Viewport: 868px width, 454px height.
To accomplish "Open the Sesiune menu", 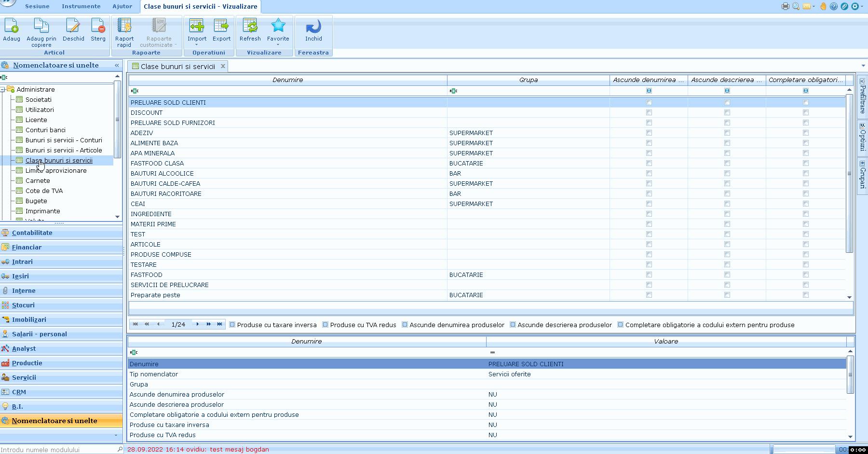I will coord(37,6).
